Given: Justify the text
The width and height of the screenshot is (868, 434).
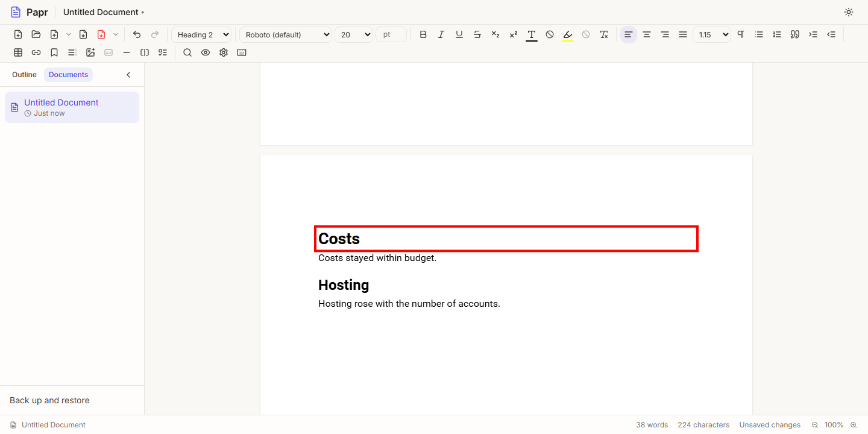Looking at the screenshot, I should pyautogui.click(x=683, y=34).
